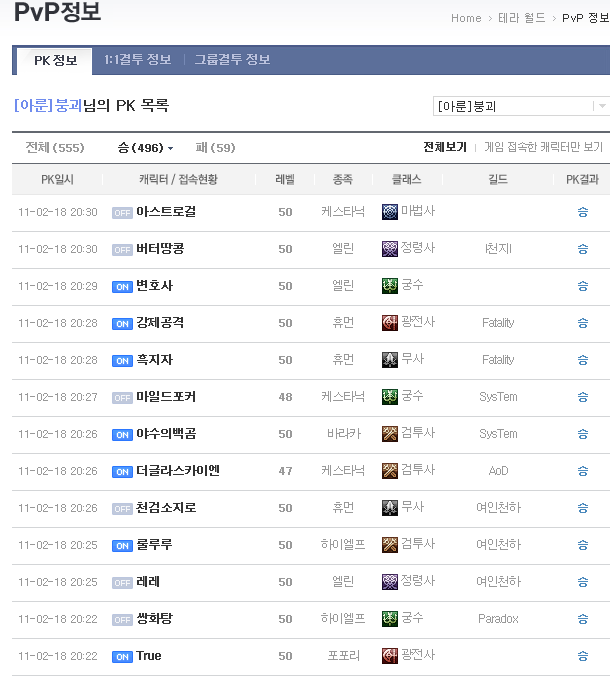Open the [아룬]붕괴 character dropdown
Screen dimensions: 610x687
(x=521, y=106)
